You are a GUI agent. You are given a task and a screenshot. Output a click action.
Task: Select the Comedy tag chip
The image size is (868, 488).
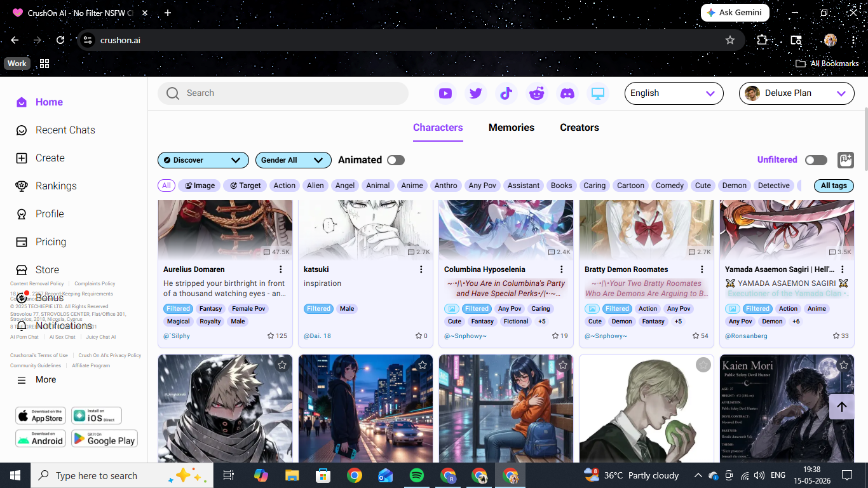(x=670, y=186)
